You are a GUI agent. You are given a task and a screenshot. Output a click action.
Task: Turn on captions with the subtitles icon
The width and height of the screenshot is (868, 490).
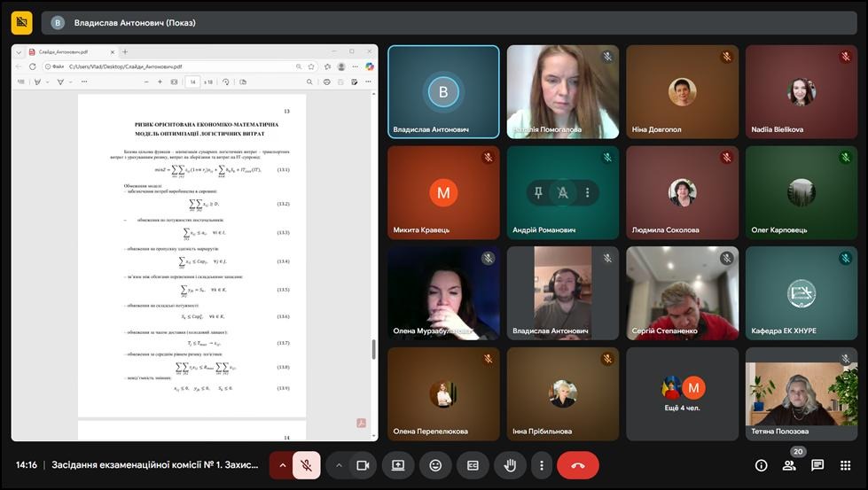(473, 465)
